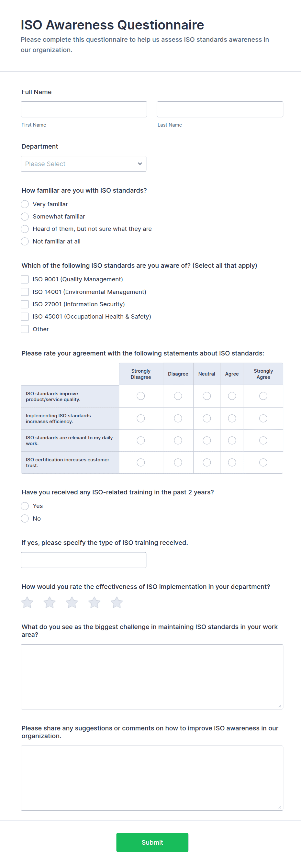Screen dimensions: 301x868
Task: Select the 'Very familiar' radio option
Action: pyautogui.click(x=25, y=204)
